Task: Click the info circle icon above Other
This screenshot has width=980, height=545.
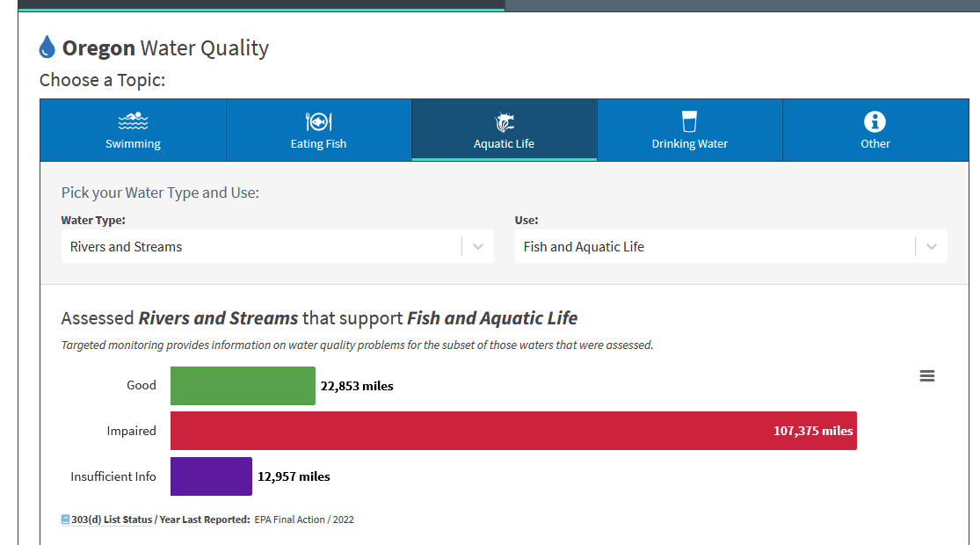Action: tap(875, 121)
